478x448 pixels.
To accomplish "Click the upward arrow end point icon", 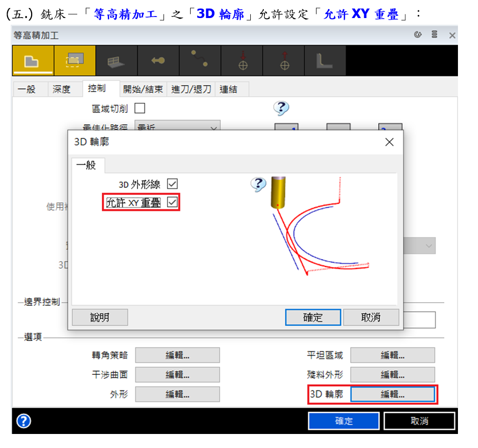I will click(284, 61).
